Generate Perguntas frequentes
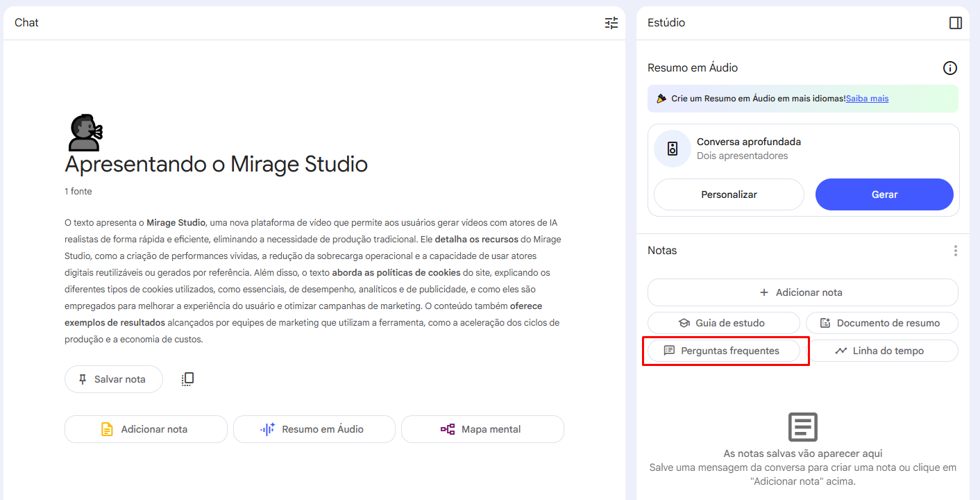Viewport: 980px width, 500px height. tap(724, 351)
